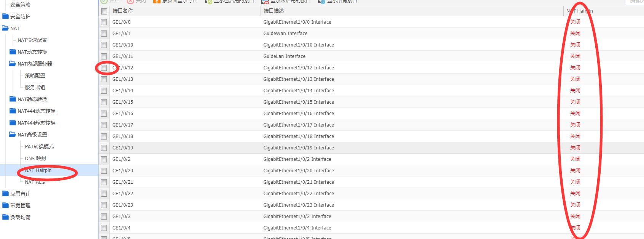Tick the GE1/0/22 checkbox
Viewport: 644px width, 239px height.
click(x=104, y=194)
